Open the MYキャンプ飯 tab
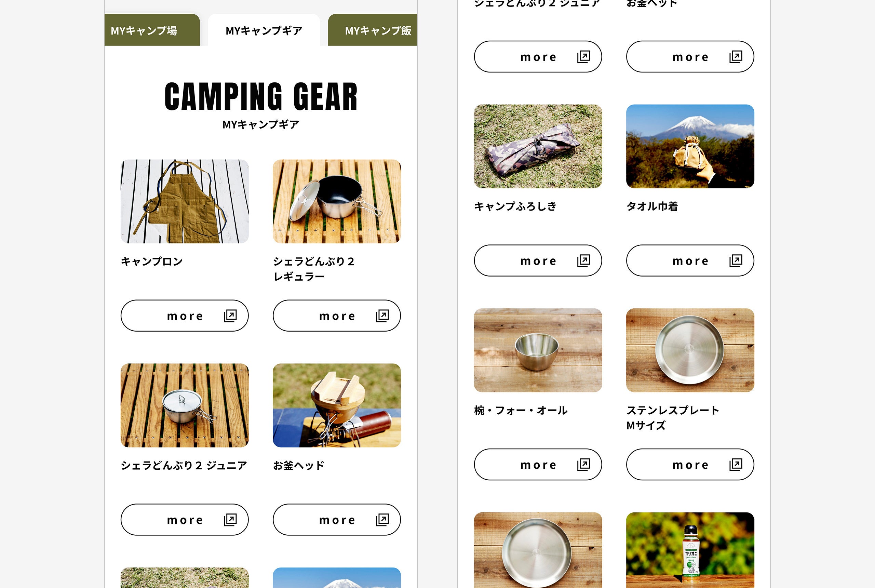The height and width of the screenshot is (588, 875). [373, 30]
